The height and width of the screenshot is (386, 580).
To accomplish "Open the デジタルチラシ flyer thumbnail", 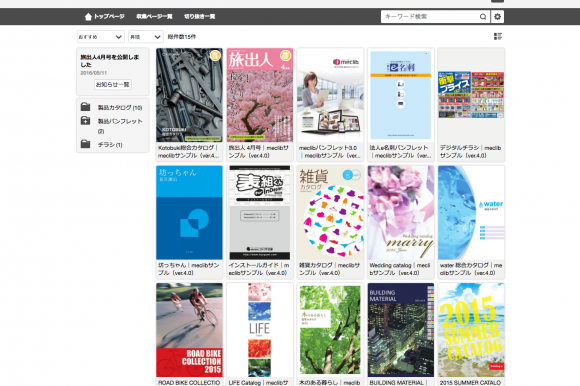I will coord(471,95).
